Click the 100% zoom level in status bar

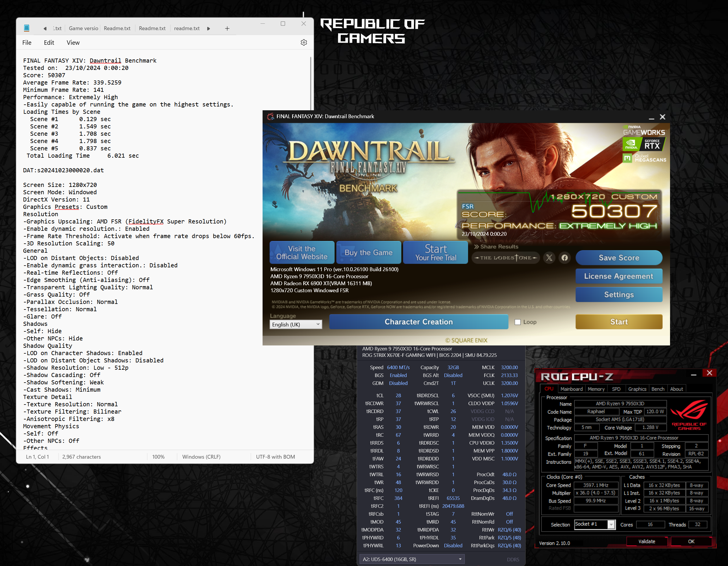158,457
